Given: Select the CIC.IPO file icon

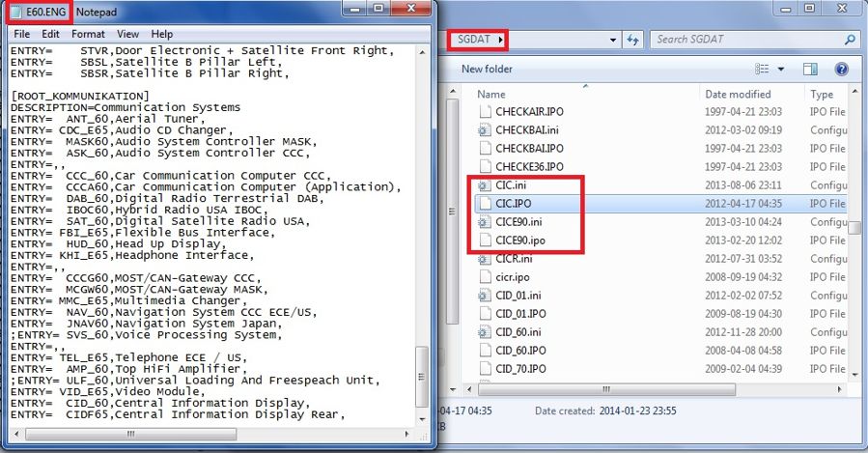Looking at the screenshot, I should pos(486,204).
